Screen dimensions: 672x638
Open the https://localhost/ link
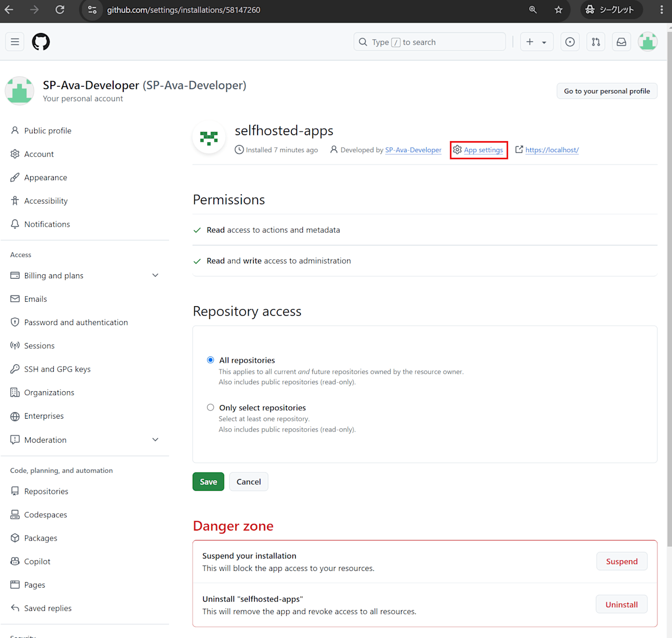tap(552, 150)
